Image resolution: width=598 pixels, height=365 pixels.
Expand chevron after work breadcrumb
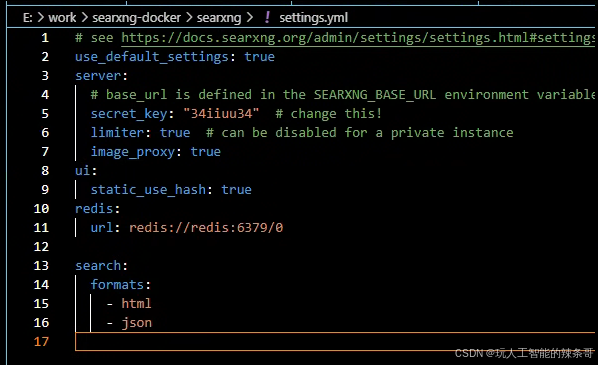(84, 18)
